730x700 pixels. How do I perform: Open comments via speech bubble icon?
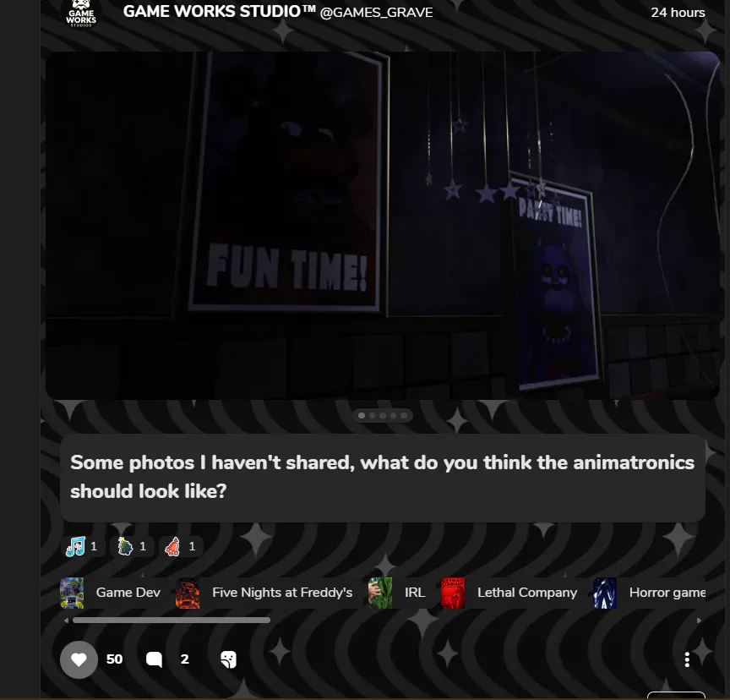[x=154, y=659]
